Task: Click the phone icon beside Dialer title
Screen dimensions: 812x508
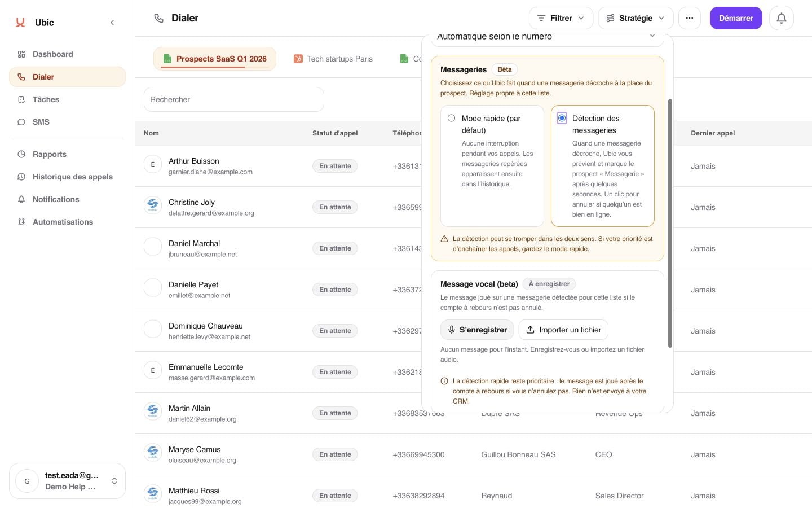Action: tap(159, 18)
